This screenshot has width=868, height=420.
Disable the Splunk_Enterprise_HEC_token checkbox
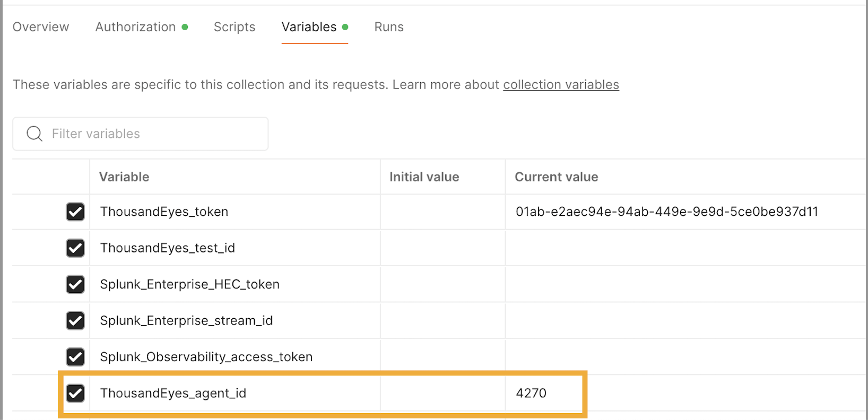[x=75, y=284]
